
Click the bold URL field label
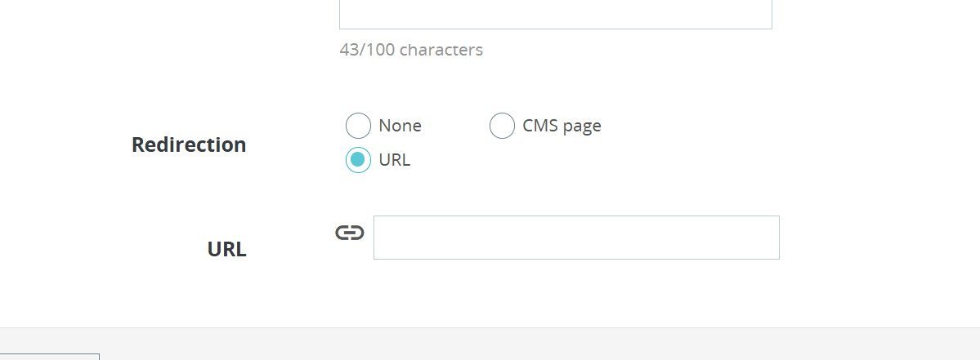click(x=226, y=249)
